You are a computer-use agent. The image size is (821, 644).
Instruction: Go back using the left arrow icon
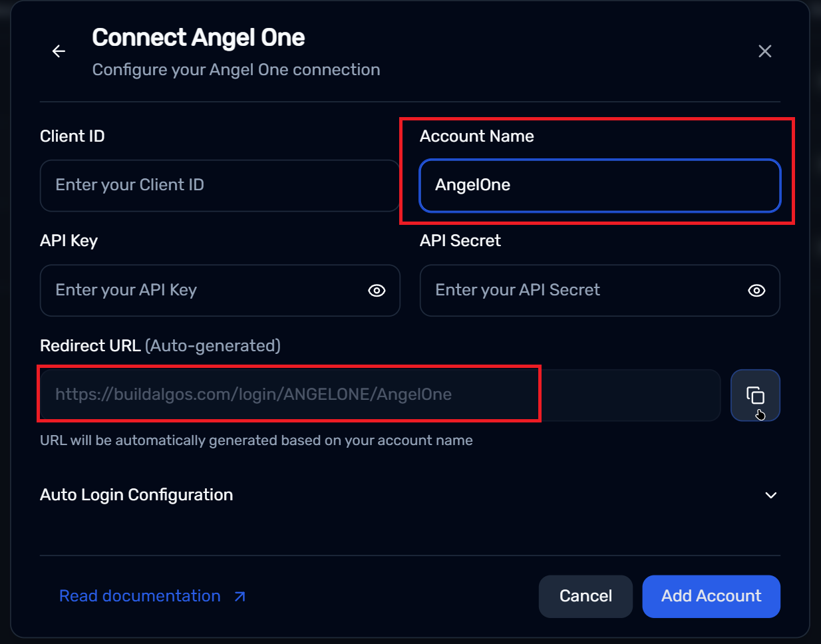point(59,51)
